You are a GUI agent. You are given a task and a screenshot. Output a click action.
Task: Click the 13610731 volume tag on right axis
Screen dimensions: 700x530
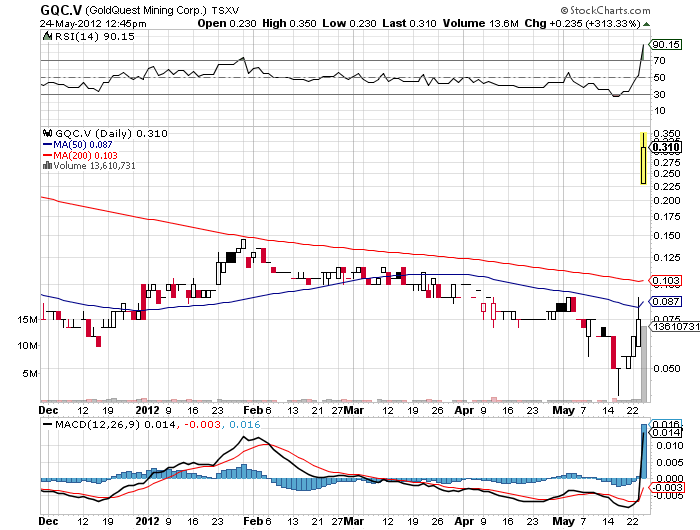[675, 326]
